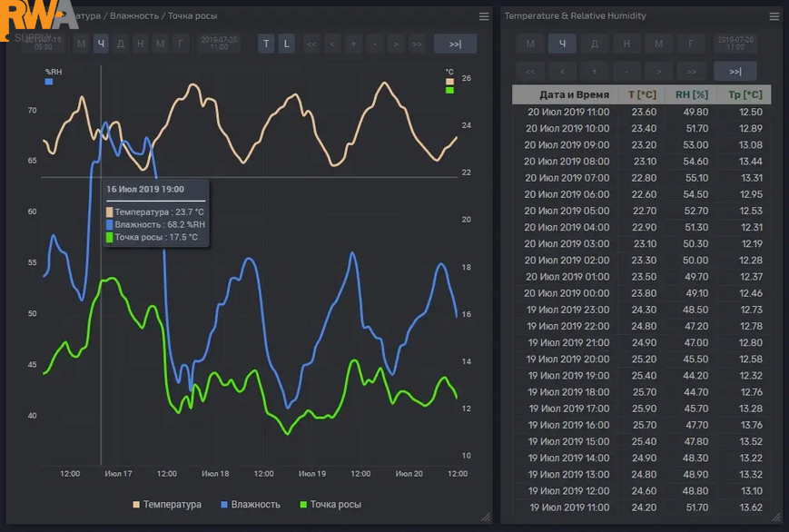Sort by the RH [%] column header
The height and width of the screenshot is (532, 789).
691,94
